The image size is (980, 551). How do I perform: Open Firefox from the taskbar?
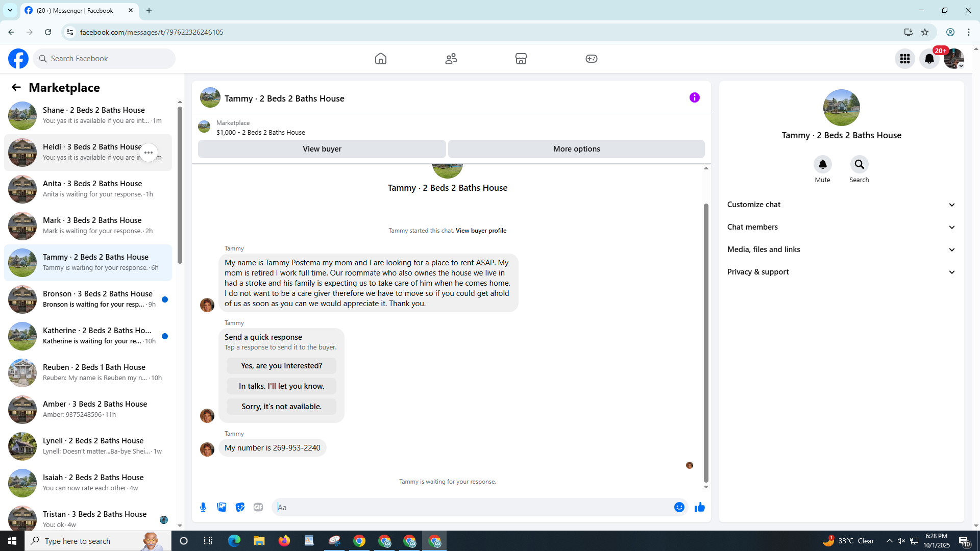(x=284, y=541)
